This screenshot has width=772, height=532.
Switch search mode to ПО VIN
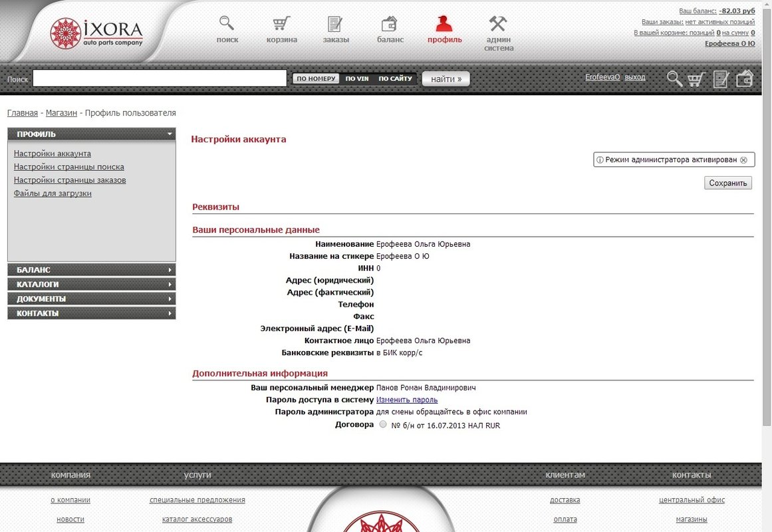[357, 79]
